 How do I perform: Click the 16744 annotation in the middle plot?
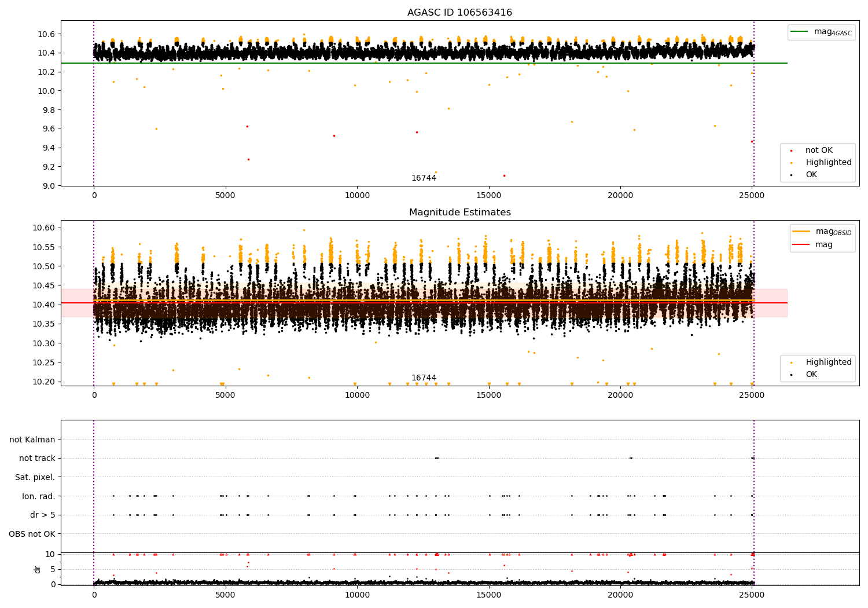click(x=424, y=378)
